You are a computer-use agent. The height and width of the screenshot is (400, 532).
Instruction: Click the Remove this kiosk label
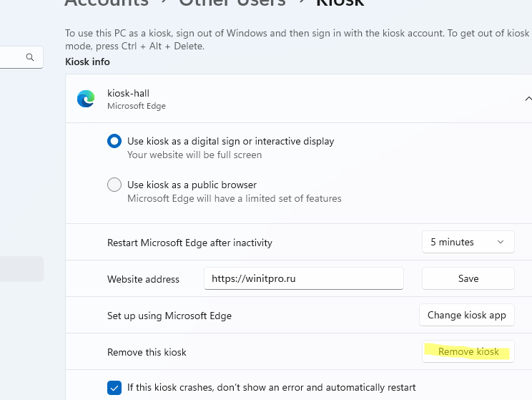pos(147,352)
